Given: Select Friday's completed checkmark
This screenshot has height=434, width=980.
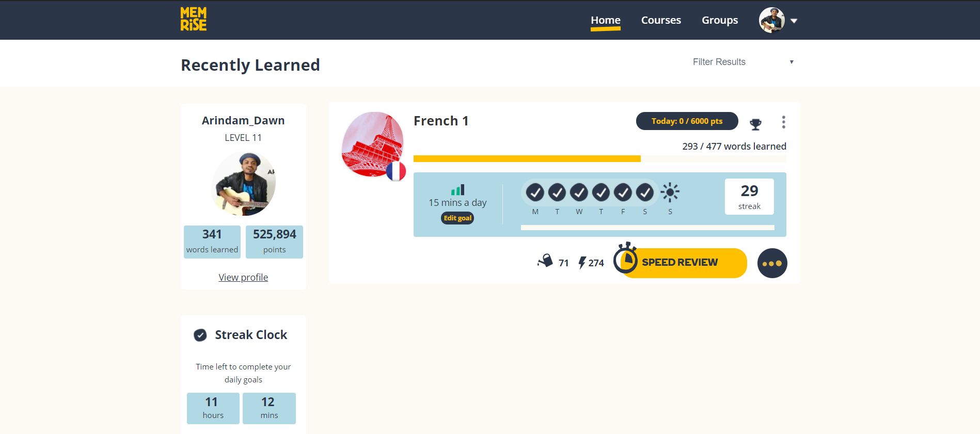Looking at the screenshot, I should click(623, 192).
